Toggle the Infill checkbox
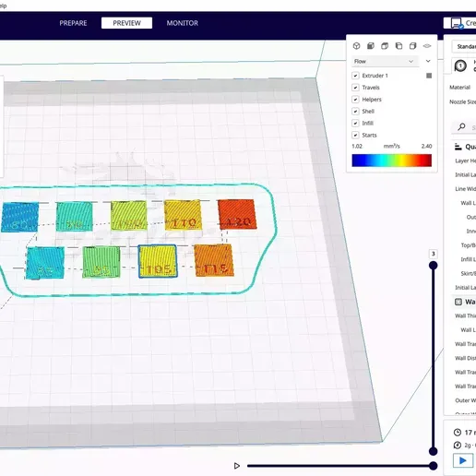This screenshot has width=476, height=476. (x=355, y=123)
